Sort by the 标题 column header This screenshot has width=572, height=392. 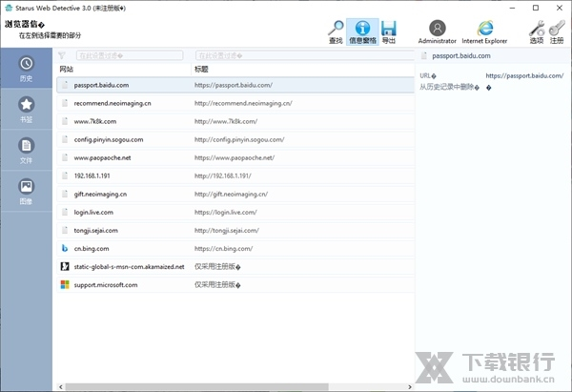[201, 69]
